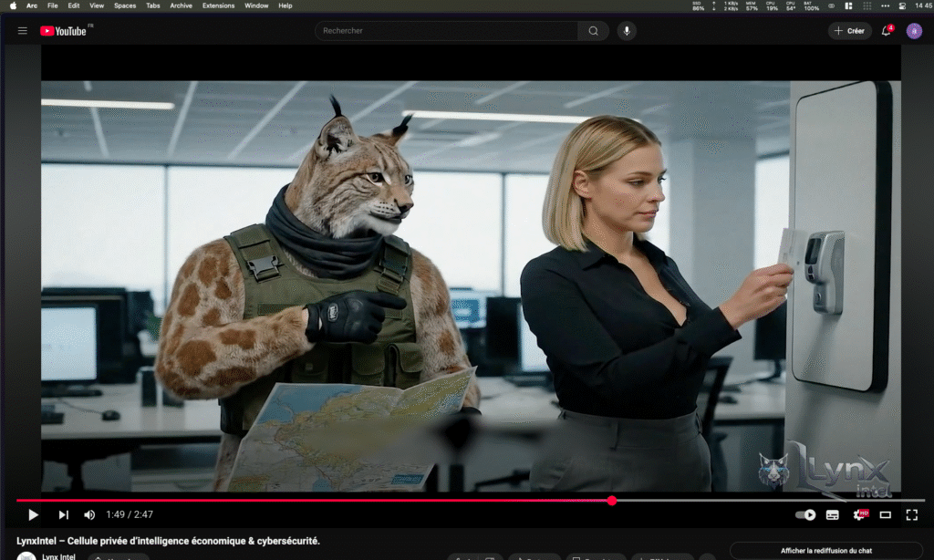Mute the video volume
This screenshot has height=560, width=934.
pyautogui.click(x=90, y=514)
